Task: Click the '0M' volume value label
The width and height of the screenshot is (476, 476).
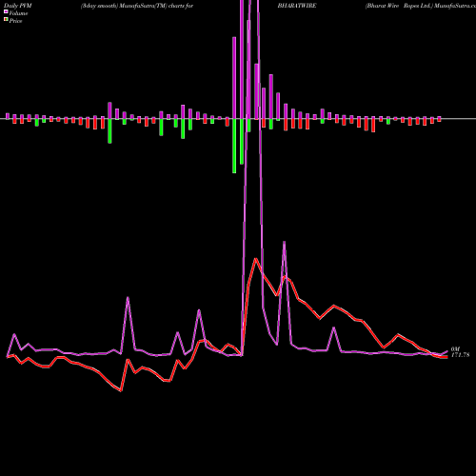Action: [455, 349]
